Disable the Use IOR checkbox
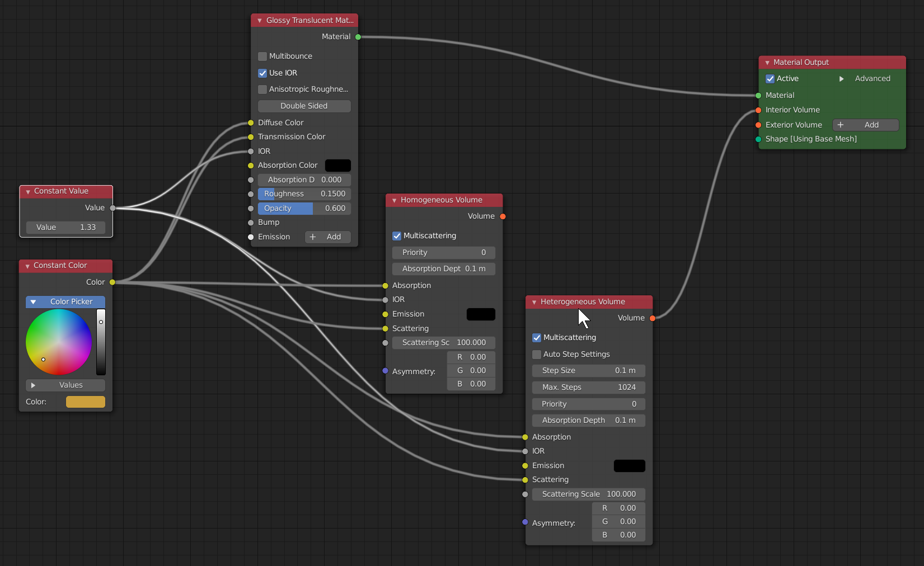Image resolution: width=924 pixels, height=566 pixels. [x=262, y=73]
